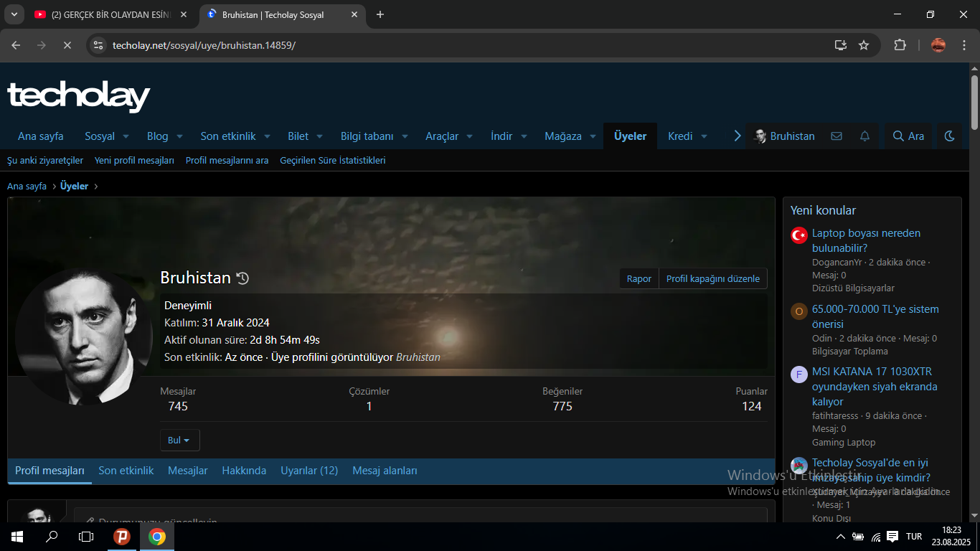The height and width of the screenshot is (551, 980).
Task: Open new browser tab with plus
Action: (x=380, y=14)
